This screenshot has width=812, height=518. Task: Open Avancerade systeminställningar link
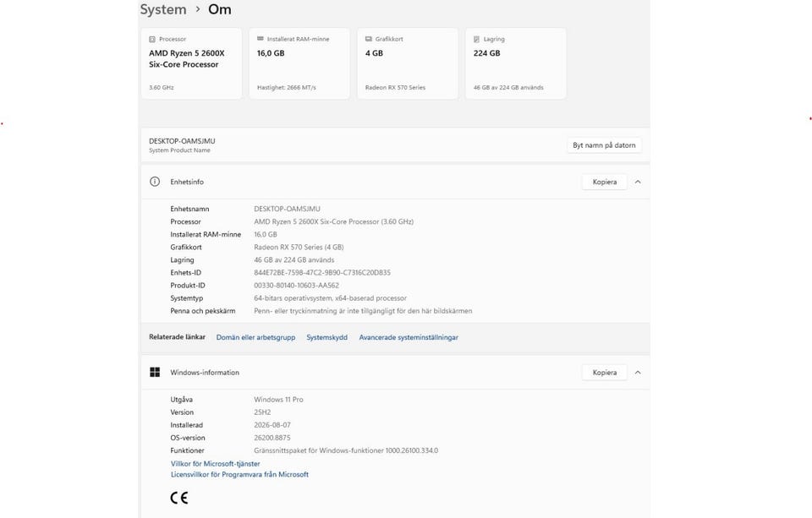pos(409,337)
